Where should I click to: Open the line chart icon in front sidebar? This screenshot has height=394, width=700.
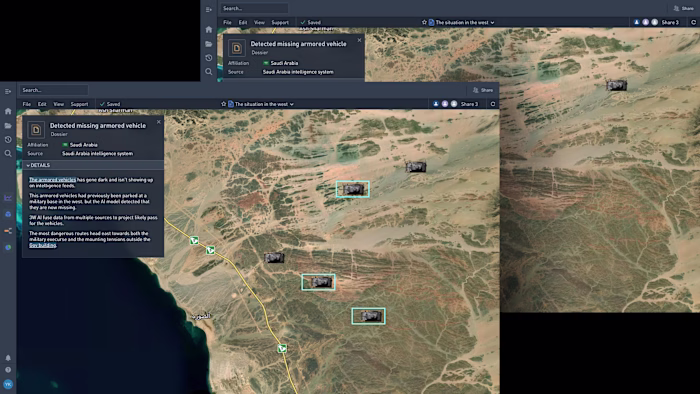(x=8, y=198)
